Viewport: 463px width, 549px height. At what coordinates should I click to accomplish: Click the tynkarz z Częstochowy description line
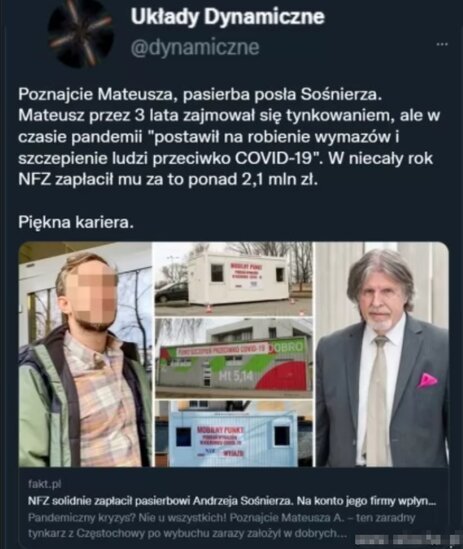(187, 533)
